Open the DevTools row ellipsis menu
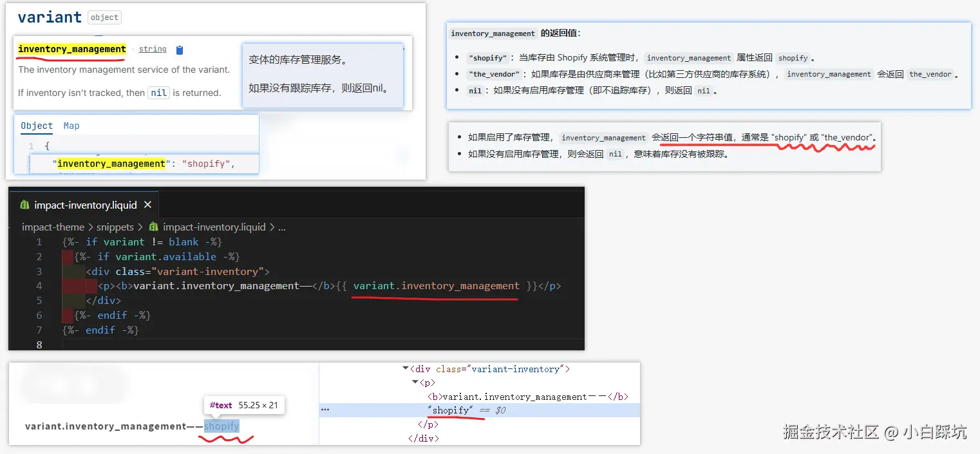This screenshot has width=980, height=454. click(x=325, y=410)
